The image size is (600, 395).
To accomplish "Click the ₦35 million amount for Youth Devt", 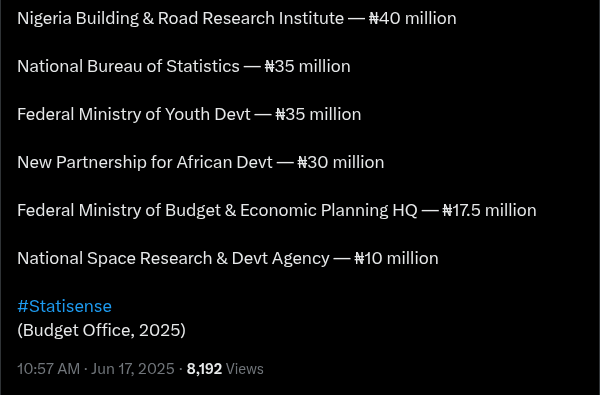I will [x=318, y=114].
